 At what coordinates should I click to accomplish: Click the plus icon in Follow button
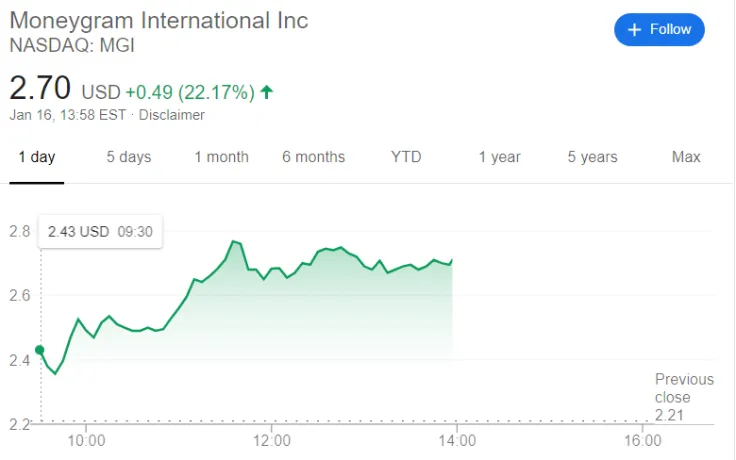coord(634,30)
